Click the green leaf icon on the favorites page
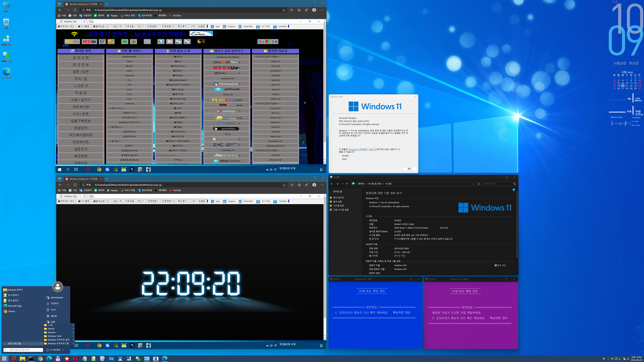The width and height of the screenshot is (644, 362). [x=125, y=41]
